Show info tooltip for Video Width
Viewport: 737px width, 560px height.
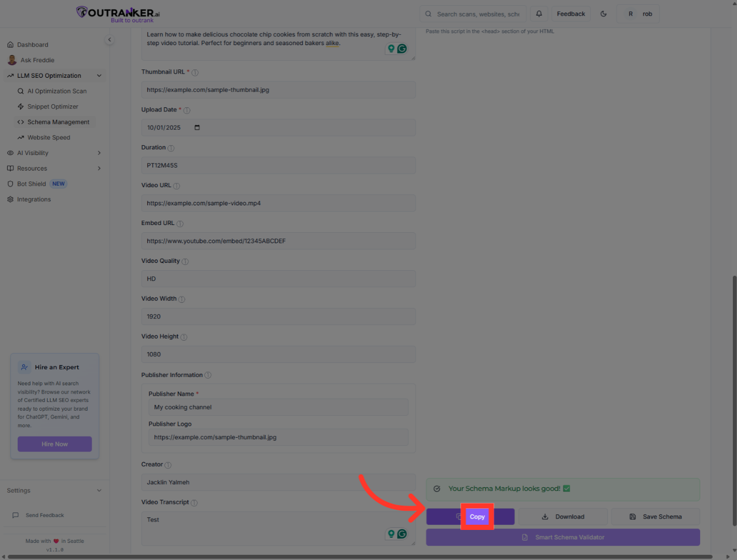coord(182,299)
